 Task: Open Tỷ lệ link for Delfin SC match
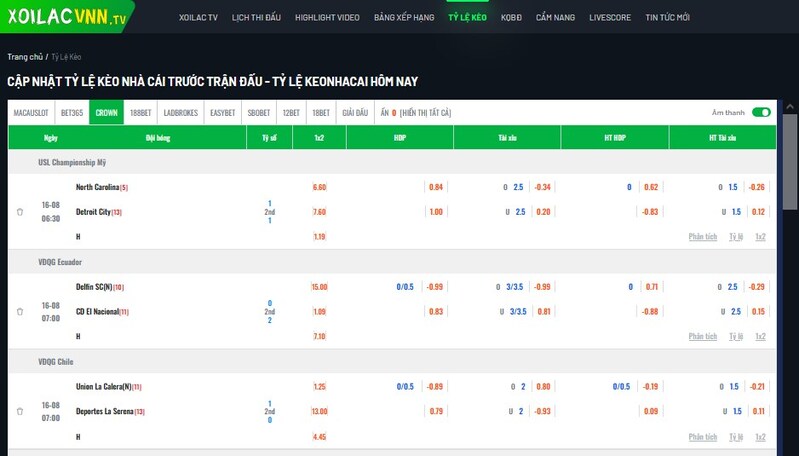(x=736, y=336)
